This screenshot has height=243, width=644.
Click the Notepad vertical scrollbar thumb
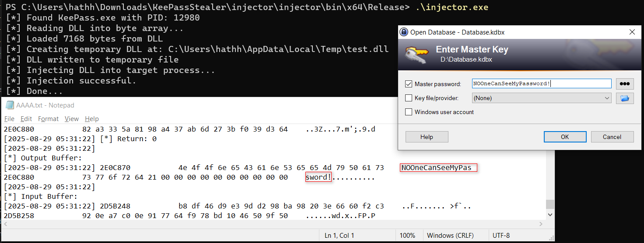point(550,204)
